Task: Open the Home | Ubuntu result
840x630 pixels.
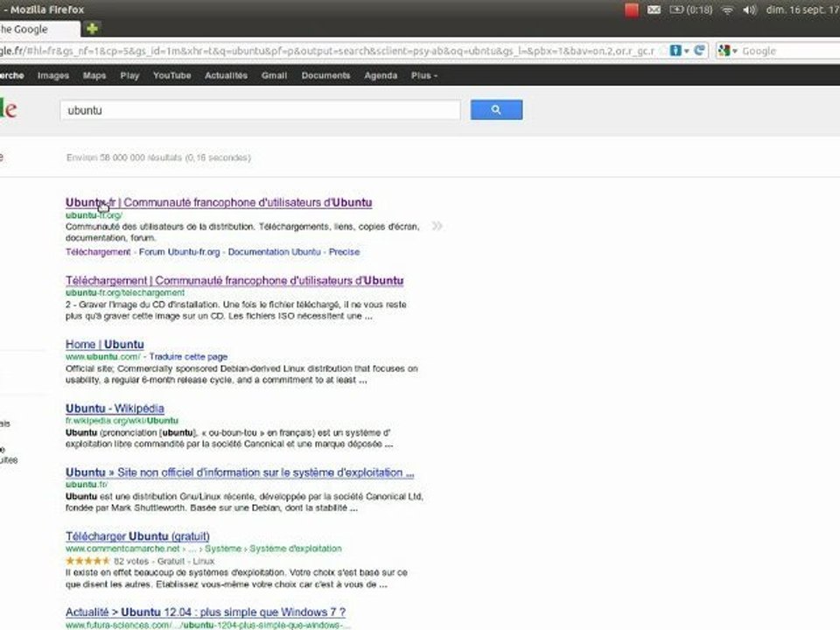Action: point(104,345)
